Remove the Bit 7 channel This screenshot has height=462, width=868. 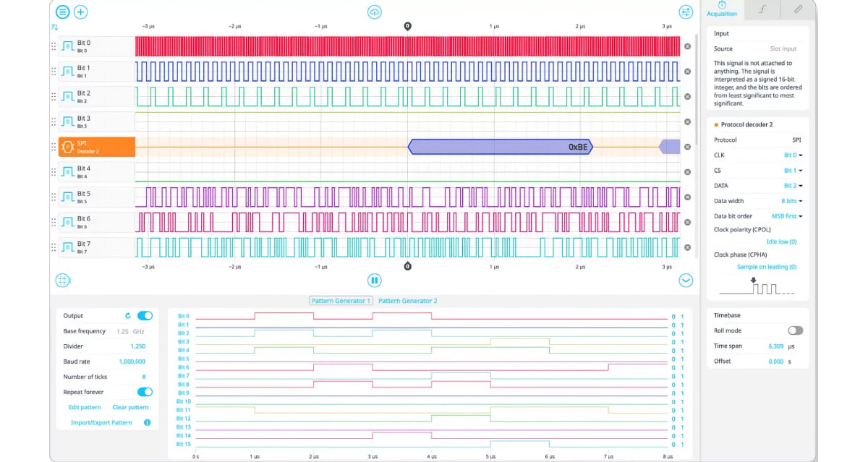[687, 247]
